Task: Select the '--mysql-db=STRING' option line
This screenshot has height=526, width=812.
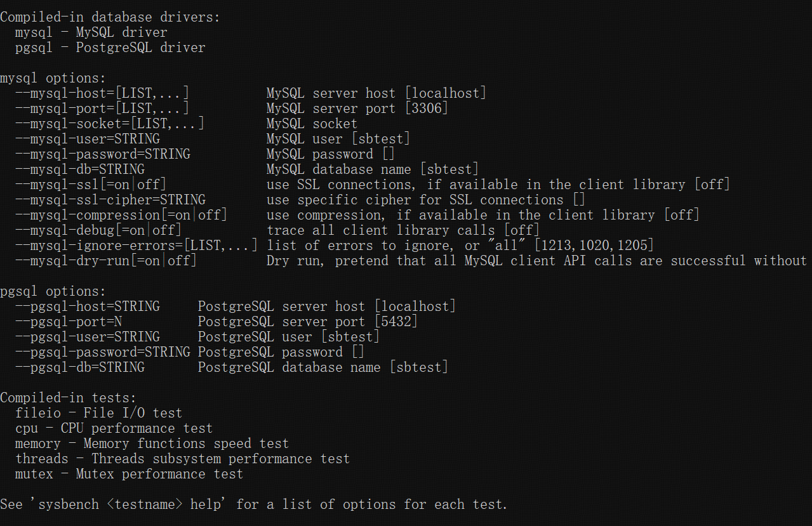Action: [x=79, y=170]
